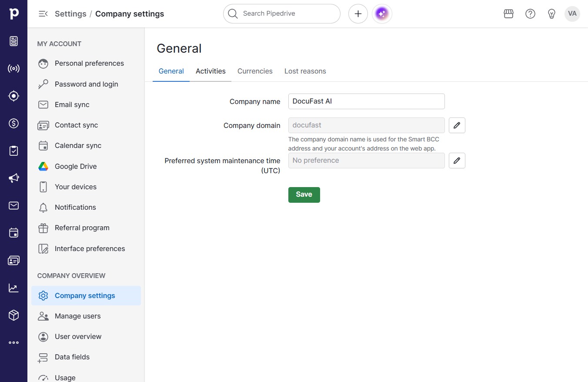Click the No preference maintenance time field
This screenshot has height=382, width=588.
coord(367,161)
